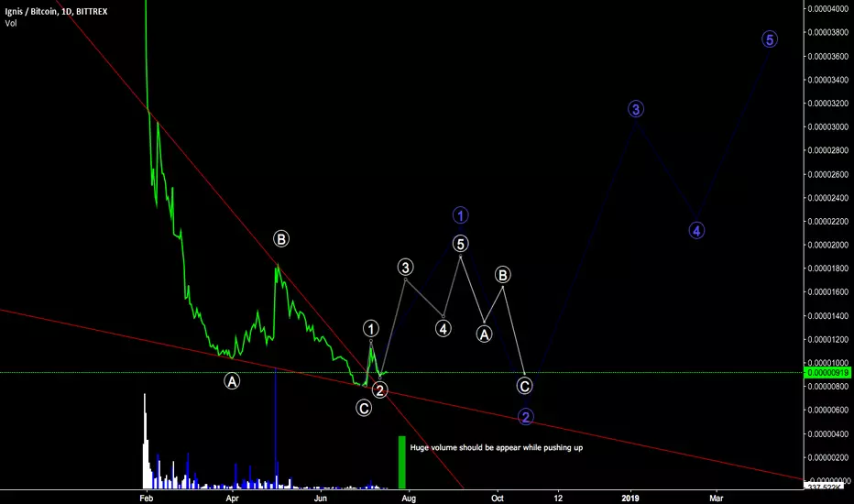Image resolution: width=854 pixels, height=504 pixels.
Task: Select the white circled 3 wave label
Action: click(x=405, y=267)
